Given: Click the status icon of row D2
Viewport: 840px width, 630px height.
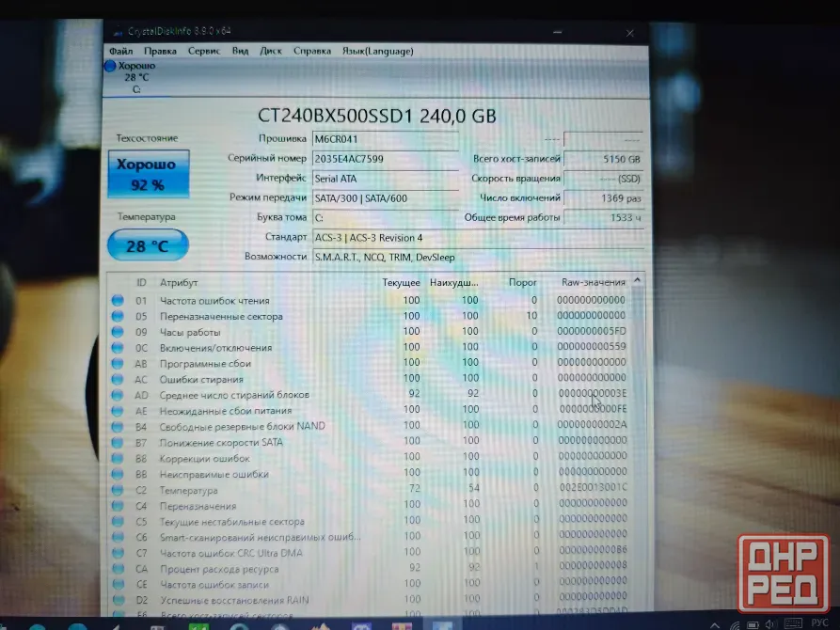Looking at the screenshot, I should (119, 600).
